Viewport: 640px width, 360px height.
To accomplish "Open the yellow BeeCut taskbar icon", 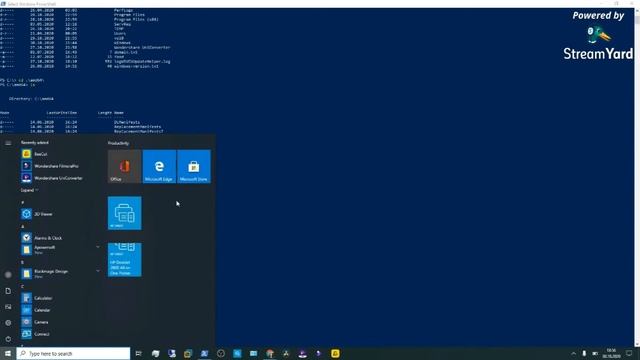I will click(x=335, y=353).
